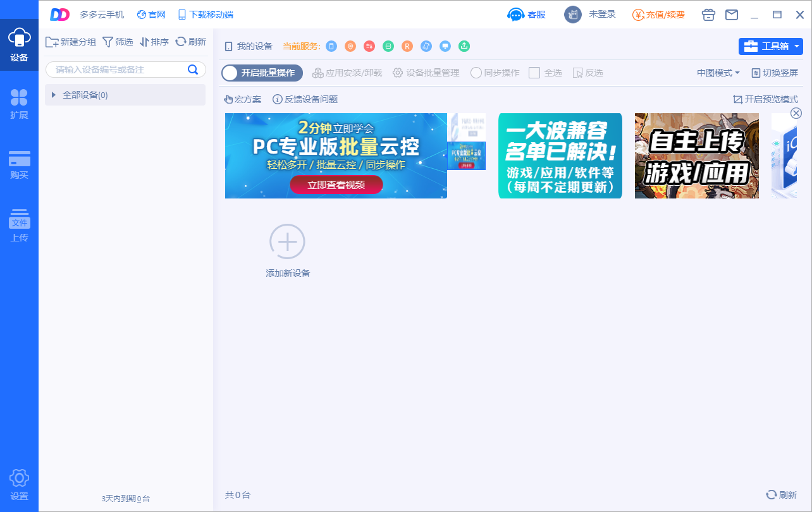Screen dimensions: 812x512
Task: Select the lower small banner thumbnail
Action: 467,156
